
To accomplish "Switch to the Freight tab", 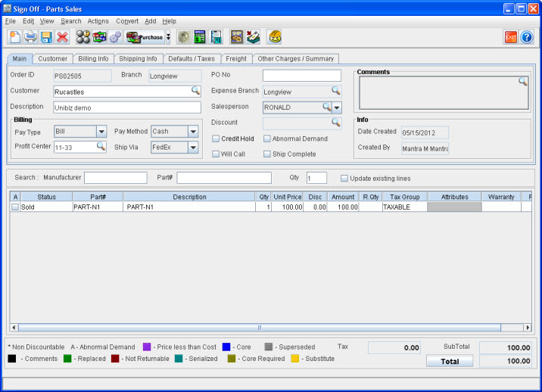I will tap(236, 59).
